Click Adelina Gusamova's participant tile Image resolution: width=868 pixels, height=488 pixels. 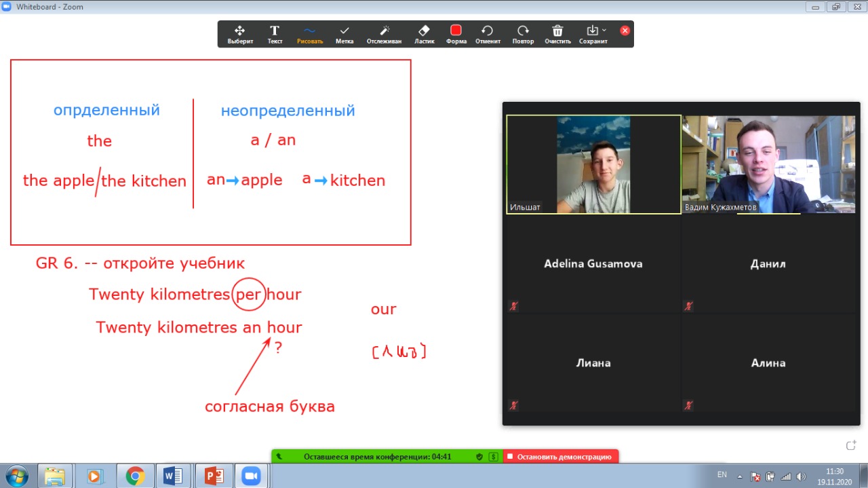point(593,264)
